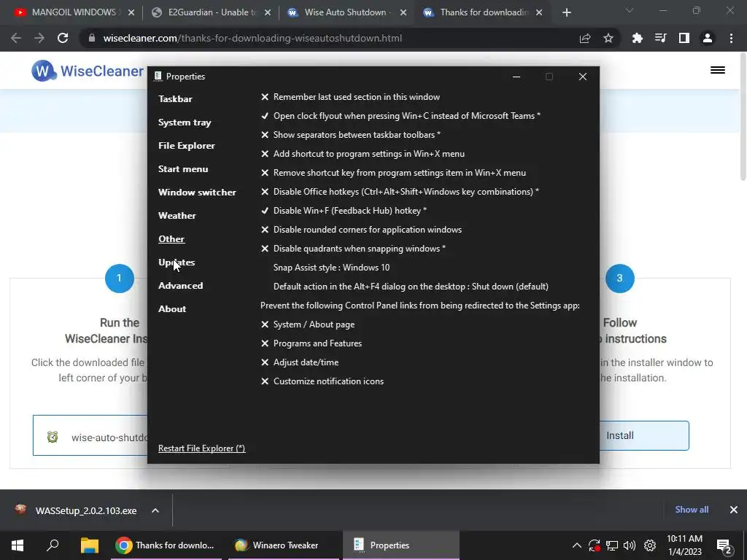Screen dimensions: 747x560
Task: Select the Window switcher section
Action: pyautogui.click(x=197, y=192)
